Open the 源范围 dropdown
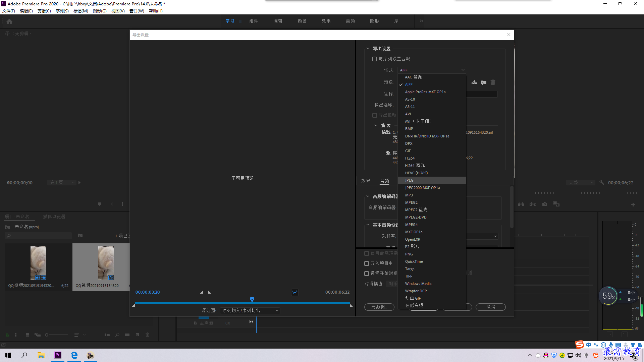 click(250, 311)
